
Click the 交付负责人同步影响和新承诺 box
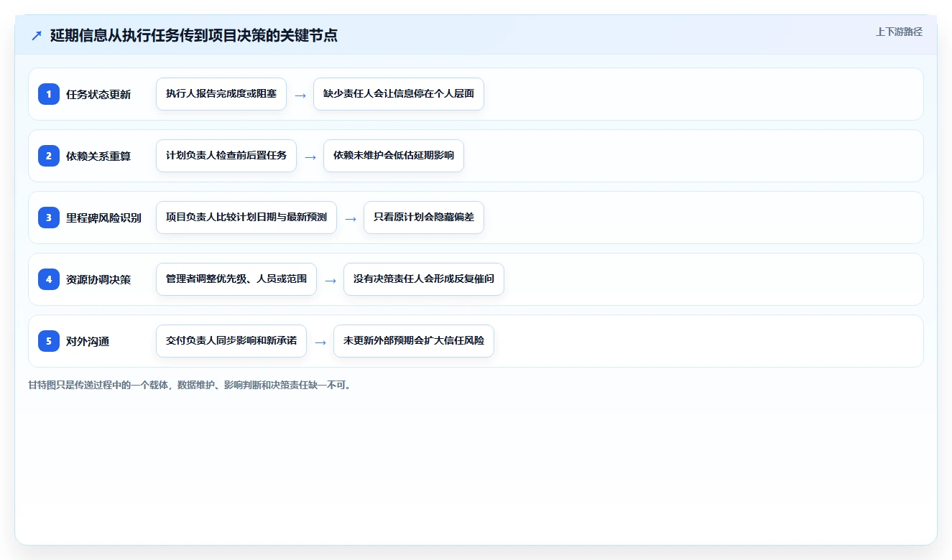pos(231,341)
